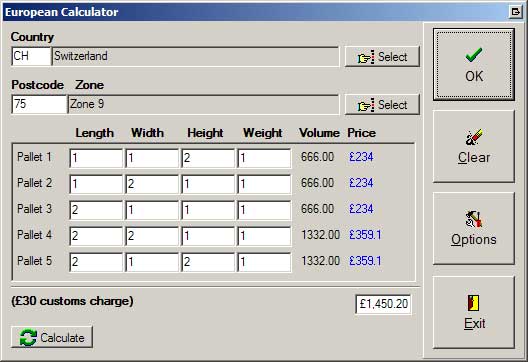This screenshot has width=528, height=362.
Task: Click Pallet 5 Length field
Action: [96, 262]
